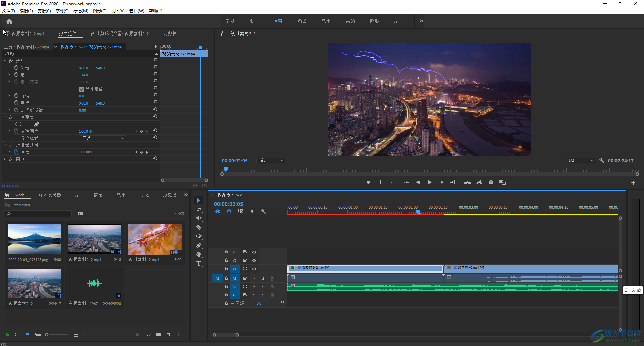This screenshot has height=346, width=644.
Task: Click project search field
Action: (38, 214)
